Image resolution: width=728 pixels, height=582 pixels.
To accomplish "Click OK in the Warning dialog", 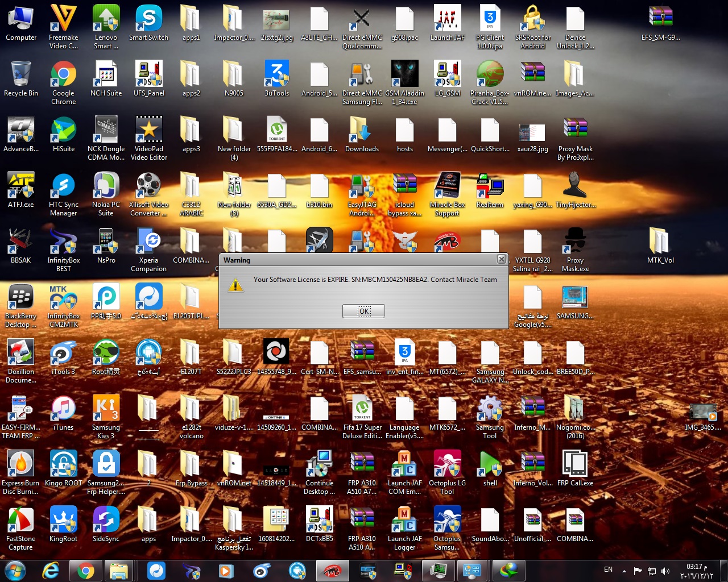I will click(363, 311).
